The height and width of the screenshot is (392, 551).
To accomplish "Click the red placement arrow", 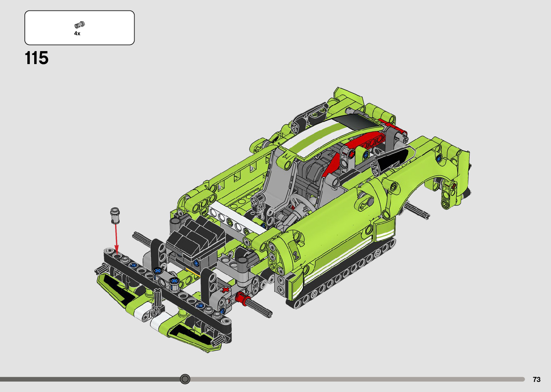I will pos(116,238).
